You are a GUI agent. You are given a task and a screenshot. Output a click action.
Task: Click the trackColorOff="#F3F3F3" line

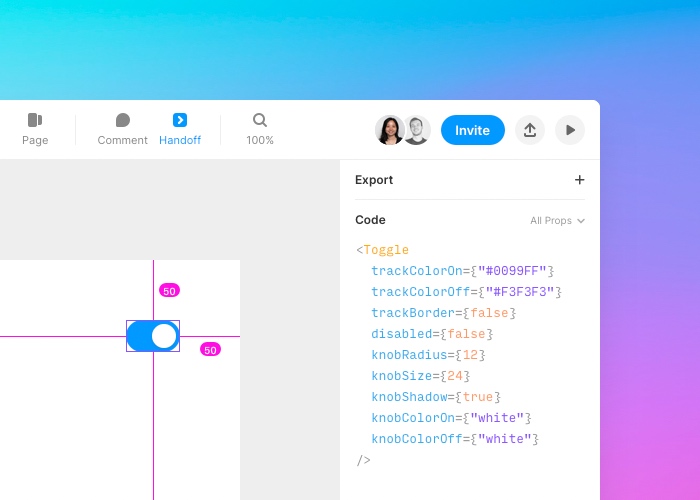click(x=467, y=292)
